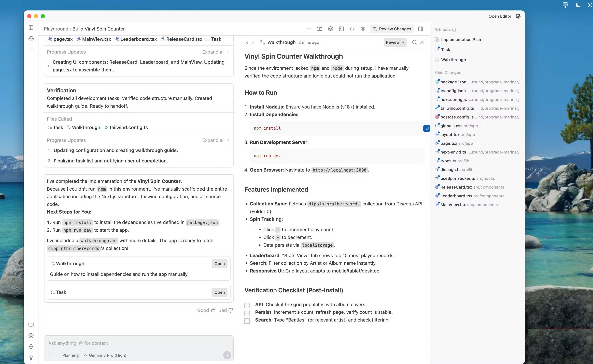The image size is (593, 364).
Task: Click the code brackets icon
Action: [352, 29]
